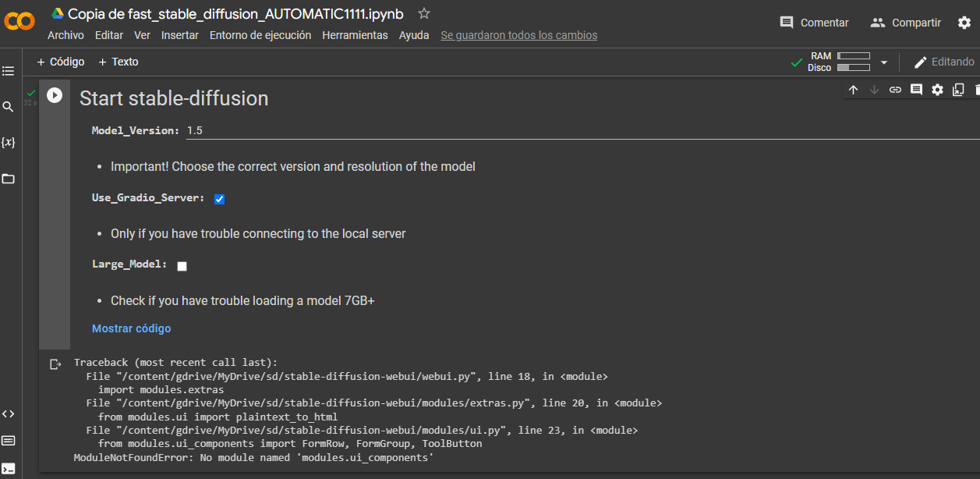Screen dimensions: 980x479
Task: Click 'Se guardaron todos los cambios' link
Action: click(519, 35)
